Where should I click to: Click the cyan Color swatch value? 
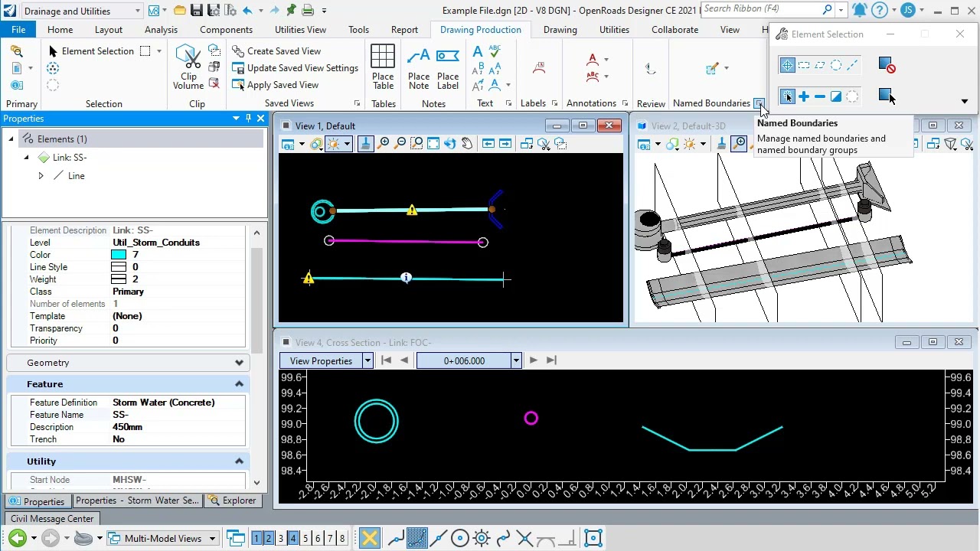(119, 255)
